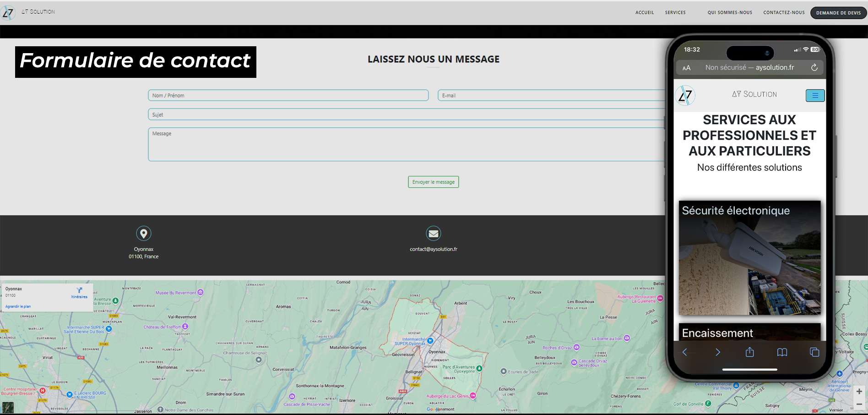Open the hamburger menu on the mobile site

pyautogui.click(x=815, y=95)
